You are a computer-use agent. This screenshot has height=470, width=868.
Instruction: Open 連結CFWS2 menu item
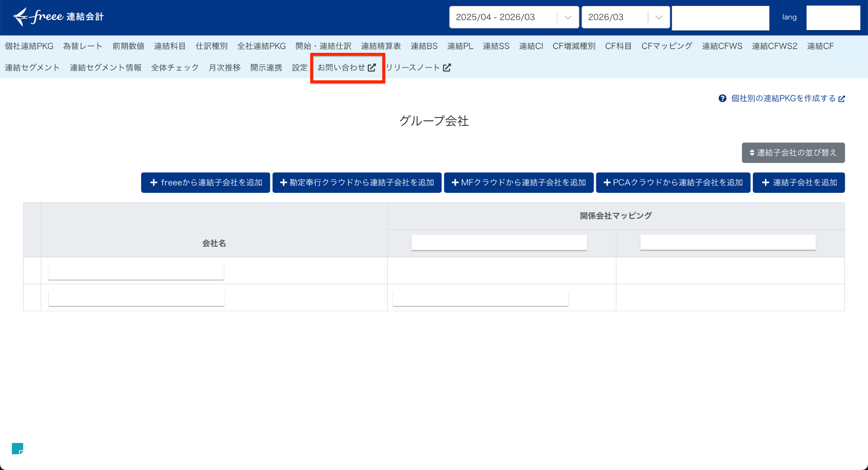775,46
